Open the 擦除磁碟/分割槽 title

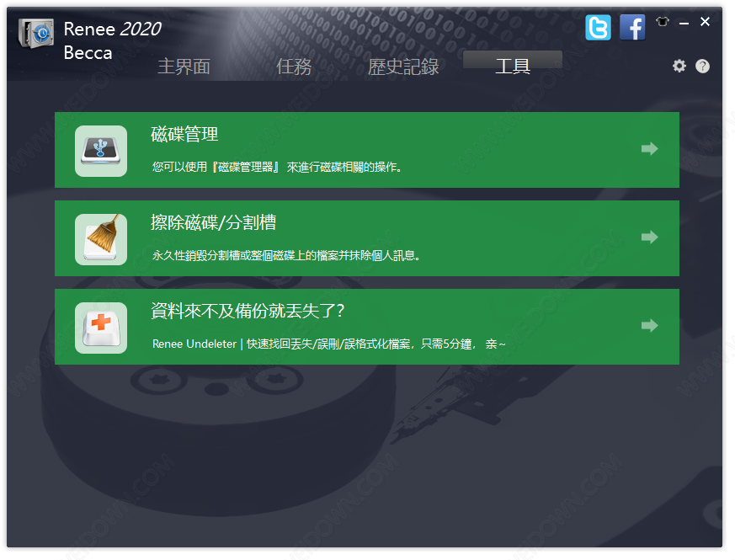click(213, 222)
